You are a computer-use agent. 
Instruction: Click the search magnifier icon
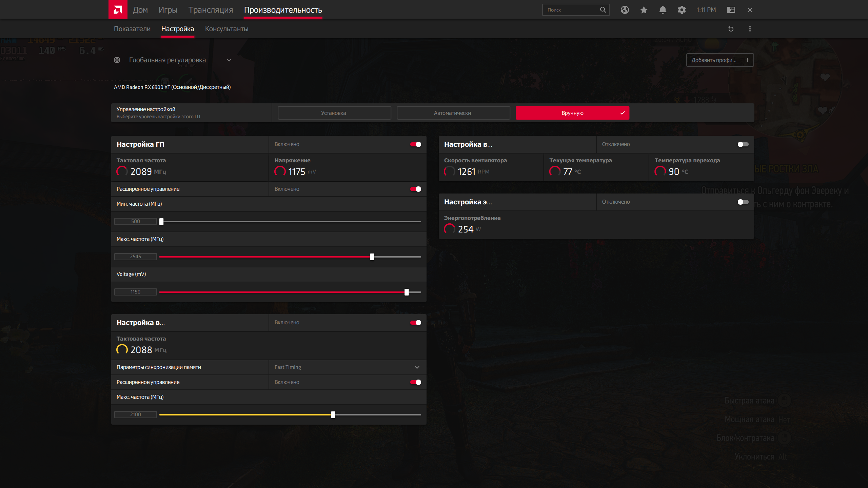pyautogui.click(x=603, y=10)
